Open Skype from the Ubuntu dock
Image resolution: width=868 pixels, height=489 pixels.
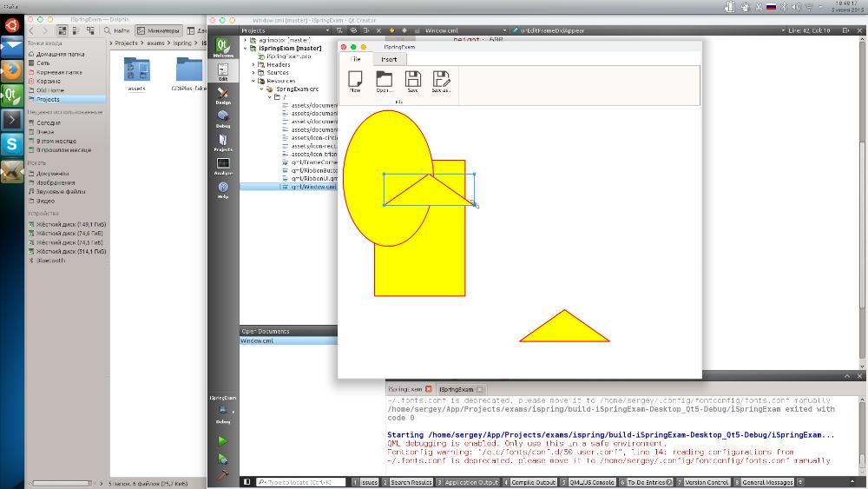tap(11, 144)
